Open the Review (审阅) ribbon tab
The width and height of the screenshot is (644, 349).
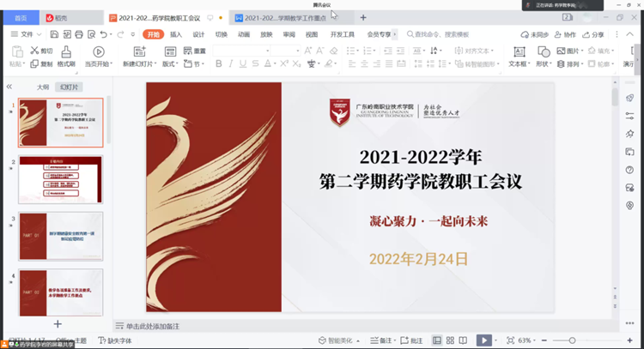(x=289, y=34)
